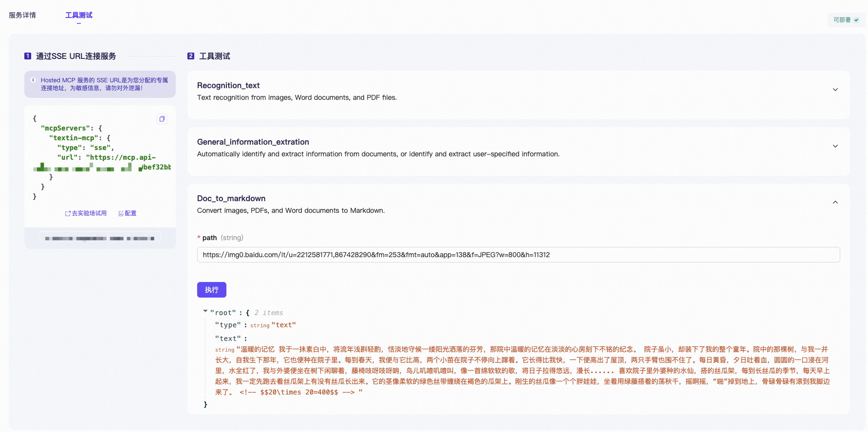Expand the Recognition_text tool panel
868x432 pixels.
tap(835, 90)
